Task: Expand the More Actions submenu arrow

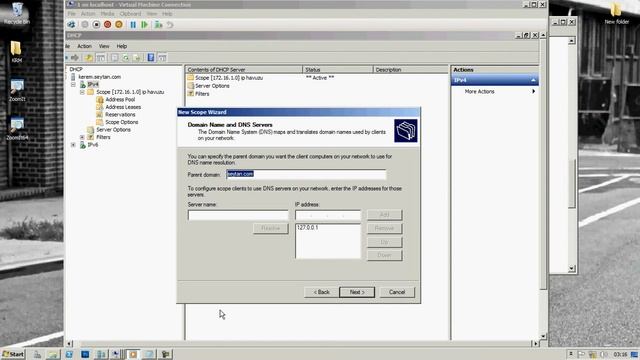Action: [533, 91]
